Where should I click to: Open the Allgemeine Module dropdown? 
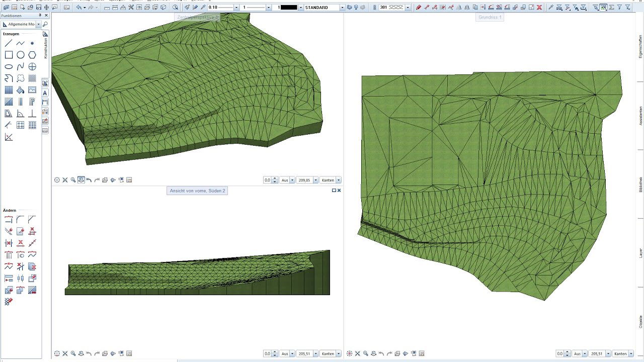(39, 24)
